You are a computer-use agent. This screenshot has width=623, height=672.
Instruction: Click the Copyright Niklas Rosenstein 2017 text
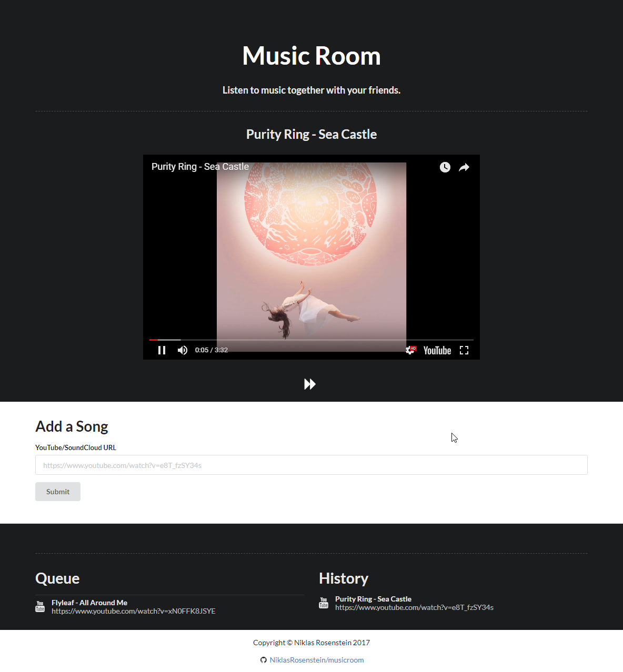point(311,643)
